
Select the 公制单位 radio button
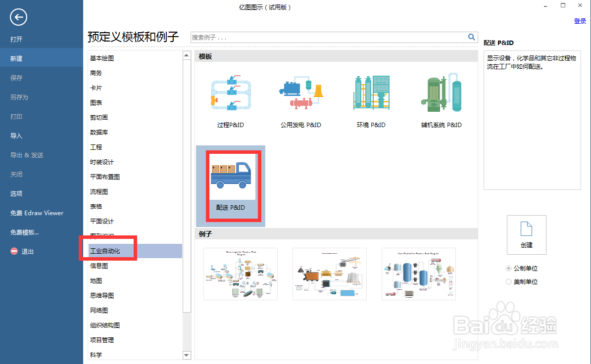point(508,269)
